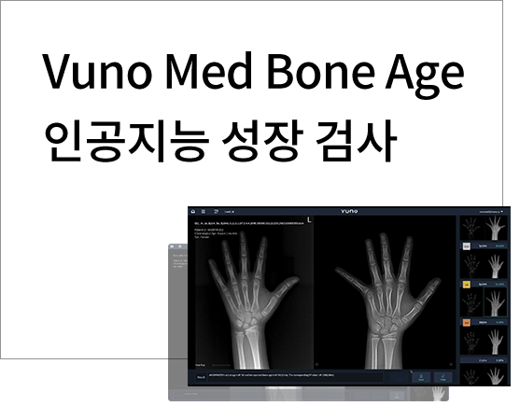The height and width of the screenshot is (420, 520).
Task: Select the white rank badge in candidate list
Action: click(466, 246)
